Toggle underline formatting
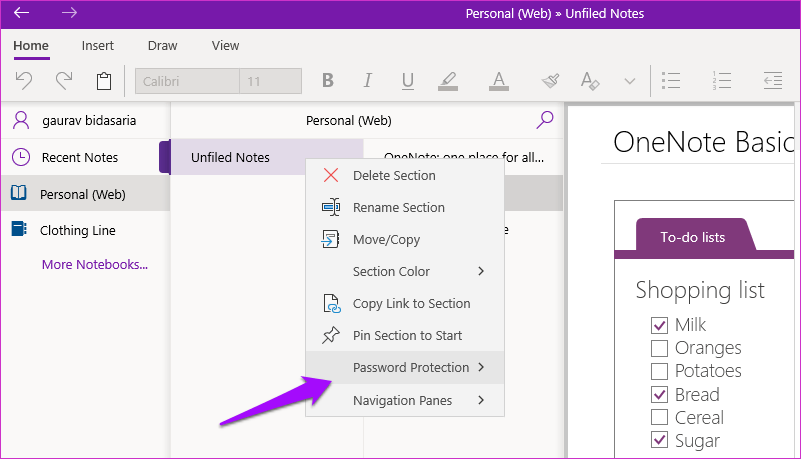 coord(408,81)
